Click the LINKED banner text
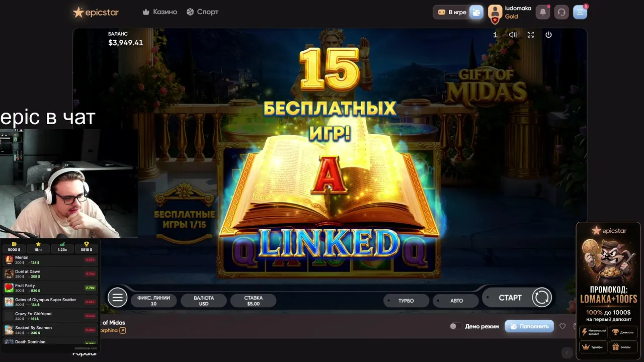644x362 pixels. pyautogui.click(x=329, y=244)
